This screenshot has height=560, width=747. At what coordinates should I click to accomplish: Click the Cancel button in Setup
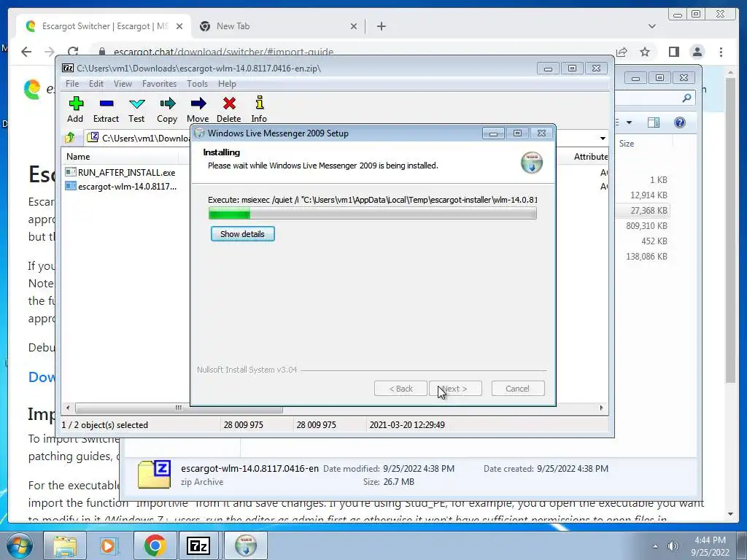pos(518,389)
